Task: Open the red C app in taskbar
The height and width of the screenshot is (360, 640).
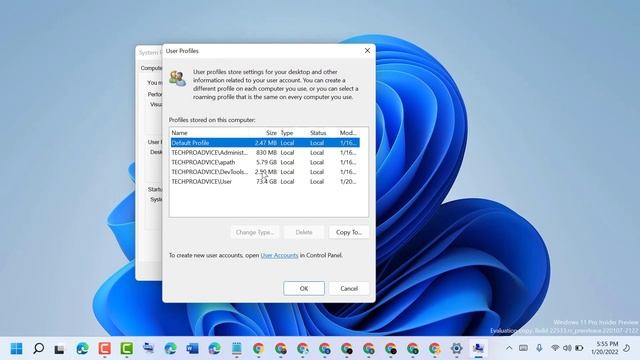Action: 104,349
